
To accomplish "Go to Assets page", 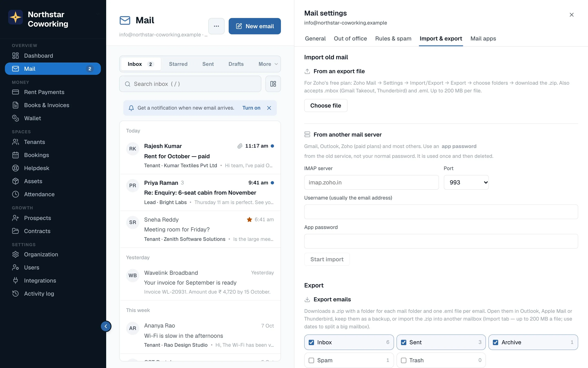I will (53, 181).
